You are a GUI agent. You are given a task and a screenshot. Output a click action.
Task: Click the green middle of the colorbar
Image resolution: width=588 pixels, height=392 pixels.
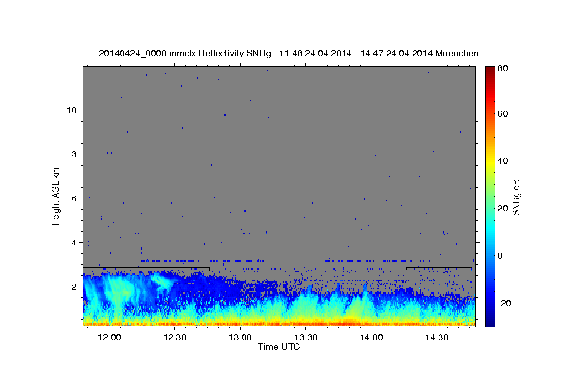pos(490,196)
